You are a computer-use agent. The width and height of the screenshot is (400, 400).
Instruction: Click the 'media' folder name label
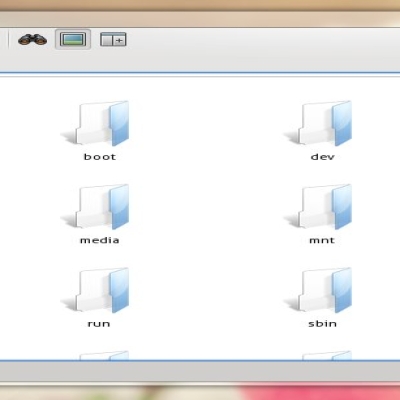100,240
